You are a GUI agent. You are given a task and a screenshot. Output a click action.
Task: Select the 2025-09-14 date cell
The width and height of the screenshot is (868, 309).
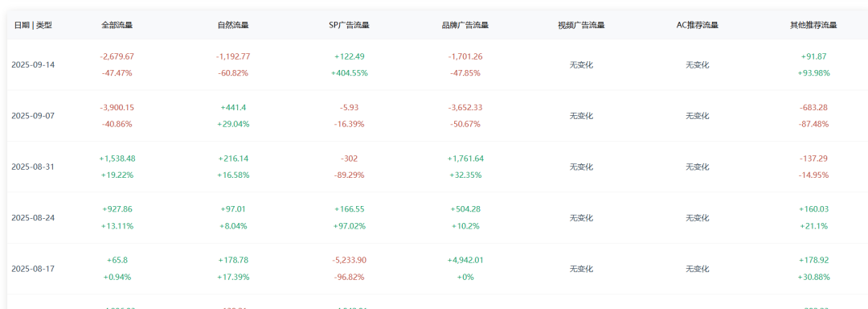33,65
